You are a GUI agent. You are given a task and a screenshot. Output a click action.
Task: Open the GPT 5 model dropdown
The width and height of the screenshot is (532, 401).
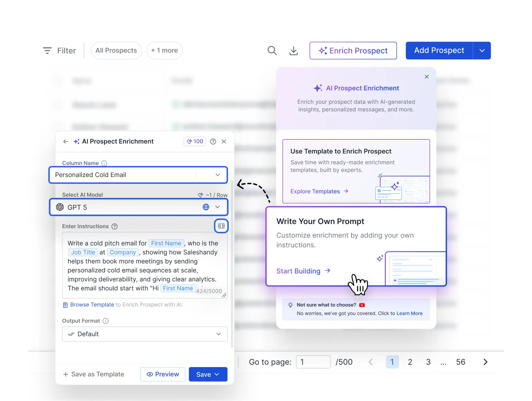pos(218,207)
